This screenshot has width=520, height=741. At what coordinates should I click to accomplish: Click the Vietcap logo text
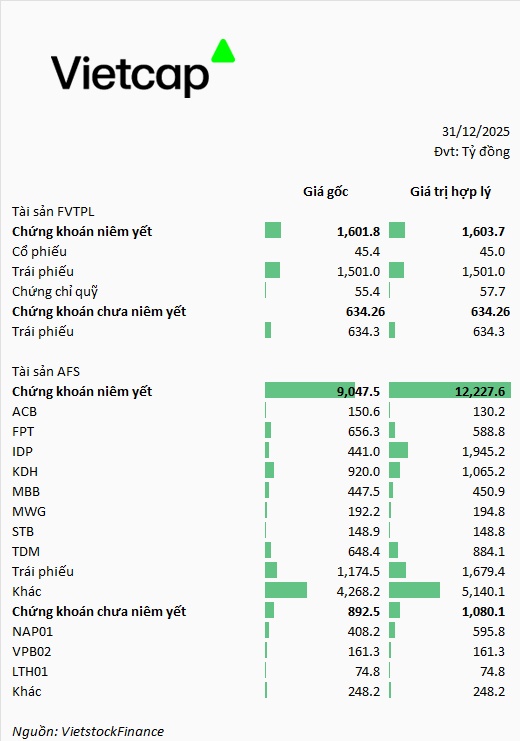(130, 75)
